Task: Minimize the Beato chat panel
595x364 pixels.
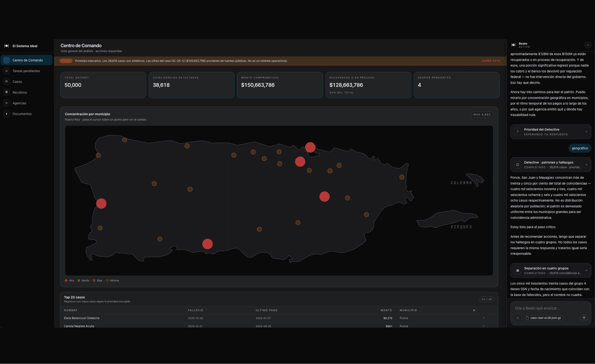Action: (x=588, y=45)
